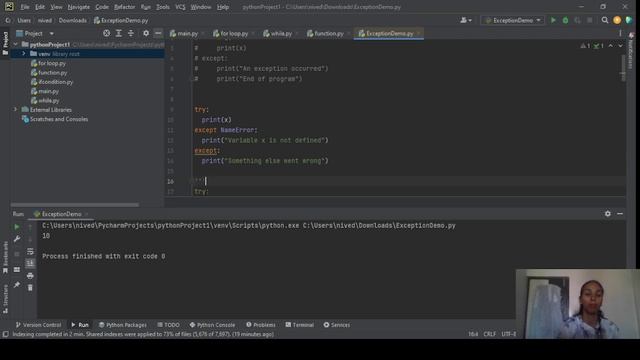
Task: Click ExceptionDemo.py breadcrumb in navigation bar
Action: point(121,20)
